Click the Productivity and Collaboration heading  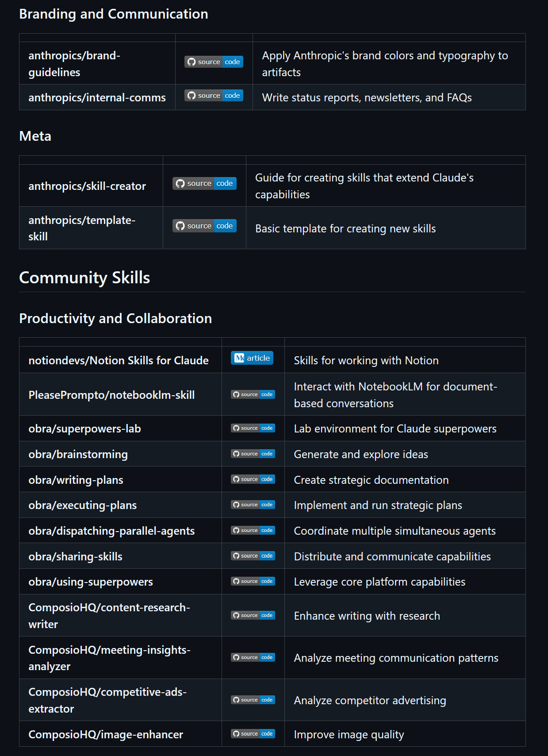[x=115, y=319]
